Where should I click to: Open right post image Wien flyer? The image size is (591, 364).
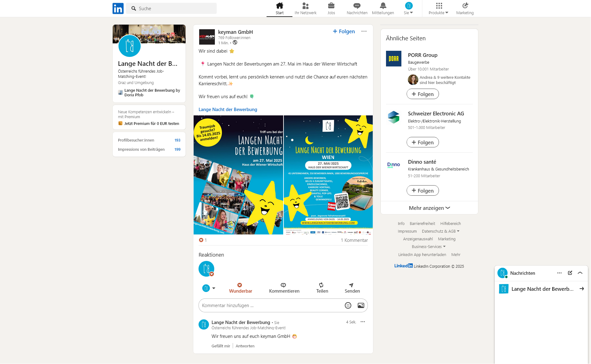[328, 175]
